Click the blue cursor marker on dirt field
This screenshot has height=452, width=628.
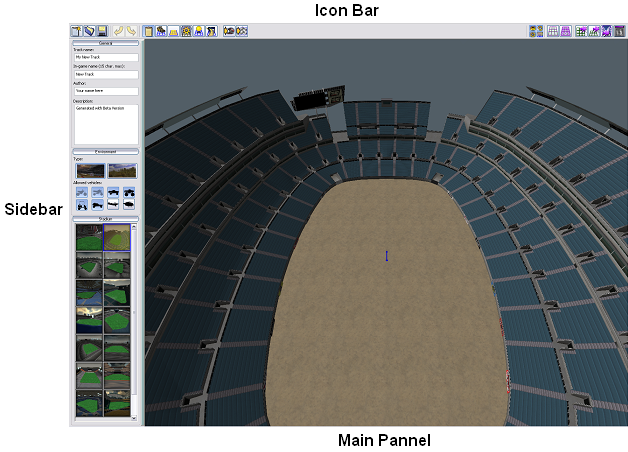pyautogui.click(x=387, y=256)
